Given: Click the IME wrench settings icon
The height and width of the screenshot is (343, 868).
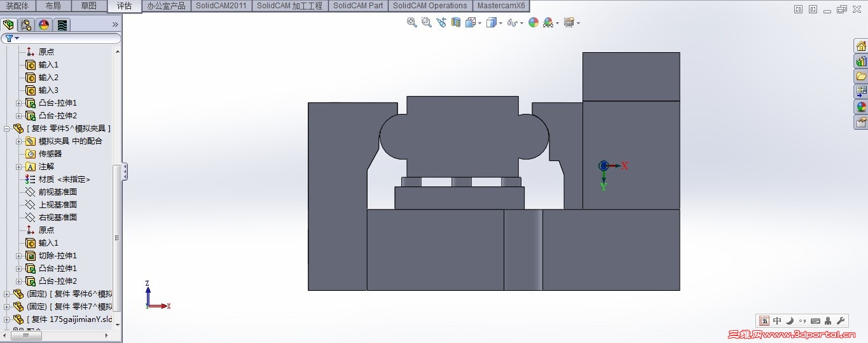Looking at the screenshot, I should point(841,321).
